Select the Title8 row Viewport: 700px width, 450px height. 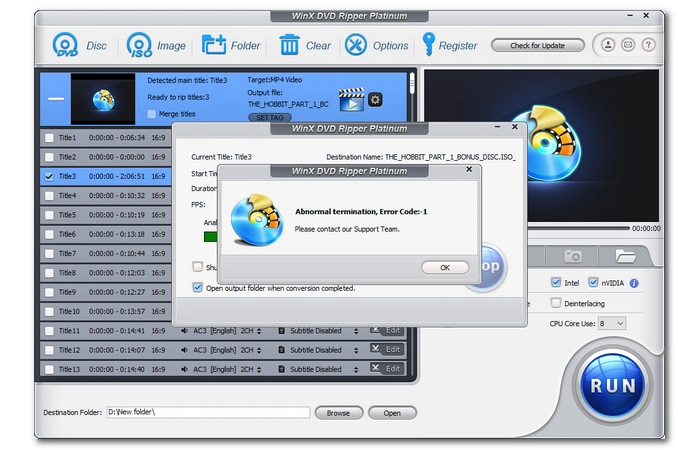(106, 272)
